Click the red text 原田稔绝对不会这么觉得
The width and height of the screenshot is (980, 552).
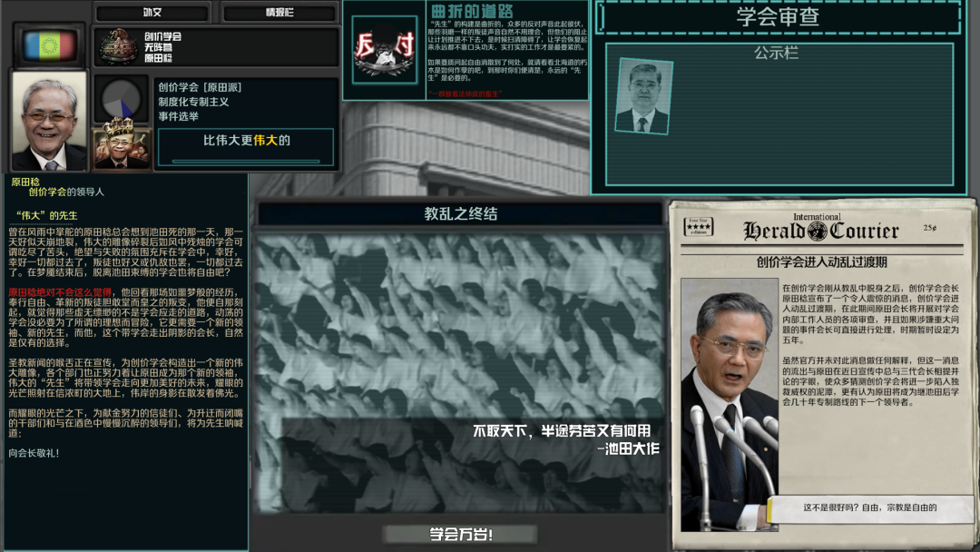60,292
